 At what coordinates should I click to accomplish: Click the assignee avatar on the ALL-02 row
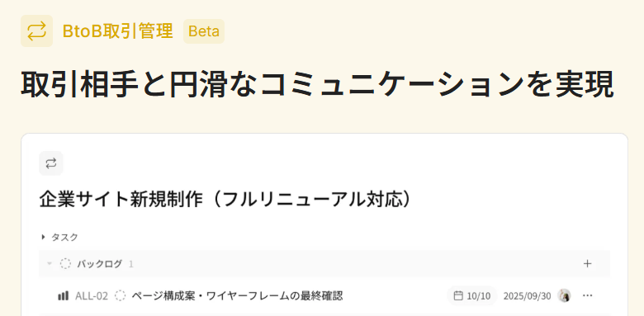pyautogui.click(x=564, y=295)
